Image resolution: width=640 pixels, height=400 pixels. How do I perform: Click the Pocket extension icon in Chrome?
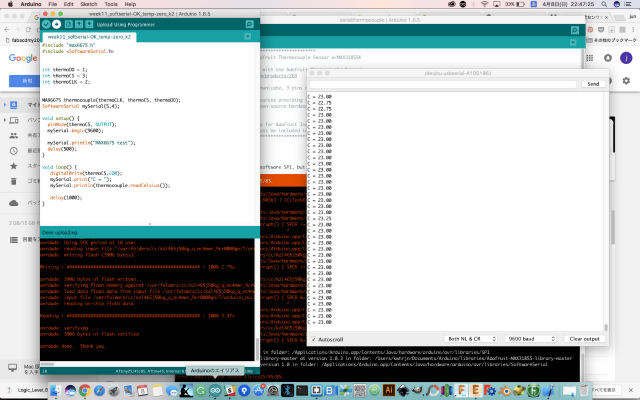(x=601, y=29)
